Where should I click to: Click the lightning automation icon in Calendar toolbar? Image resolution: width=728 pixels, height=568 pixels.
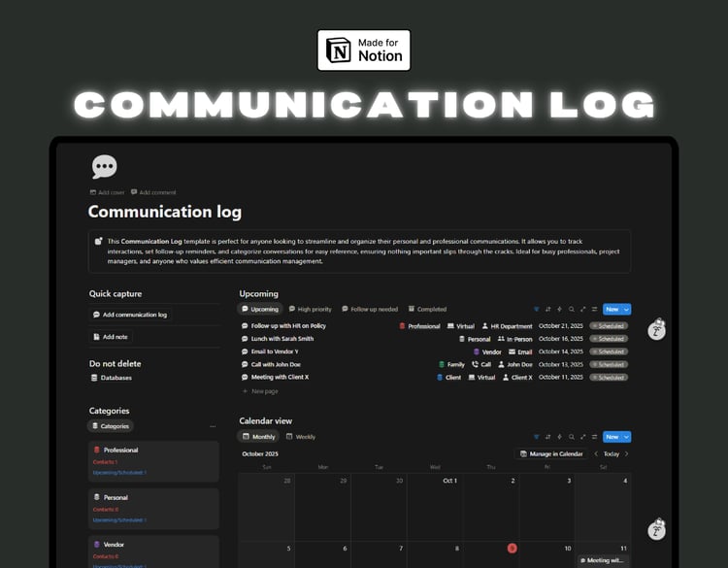click(559, 437)
